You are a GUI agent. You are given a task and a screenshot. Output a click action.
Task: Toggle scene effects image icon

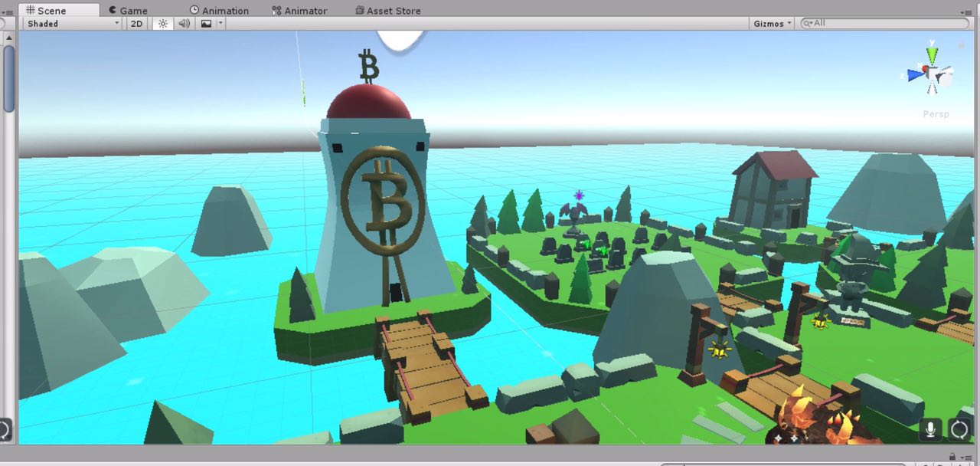205,24
